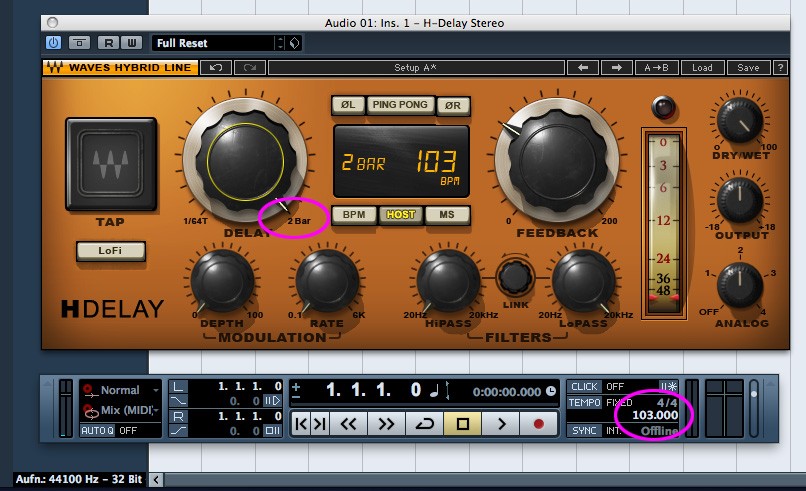Viewport: 806px width, 491px height.
Task: Toggle the metronome CLICK button
Action: click(x=584, y=387)
